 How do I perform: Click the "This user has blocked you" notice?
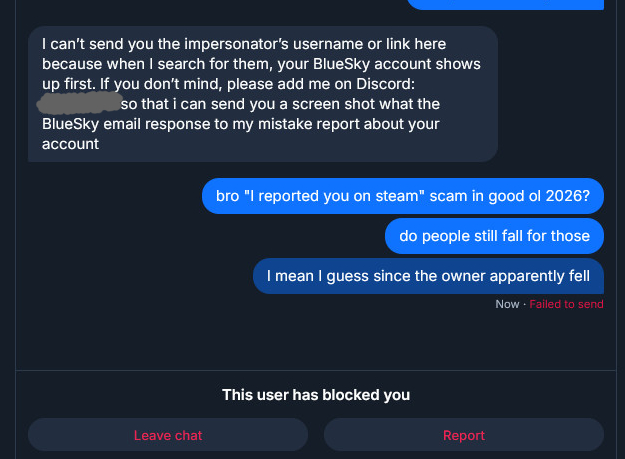point(316,395)
